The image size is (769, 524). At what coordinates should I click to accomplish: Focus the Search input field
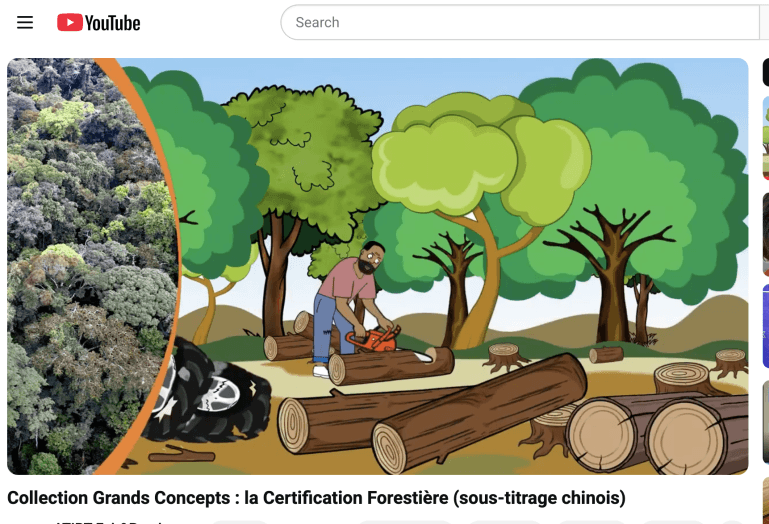[x=520, y=23]
